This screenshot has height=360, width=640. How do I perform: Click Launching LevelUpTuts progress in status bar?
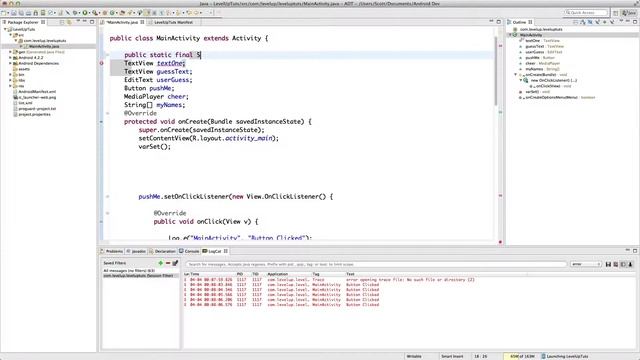pyautogui.click(x=565, y=356)
